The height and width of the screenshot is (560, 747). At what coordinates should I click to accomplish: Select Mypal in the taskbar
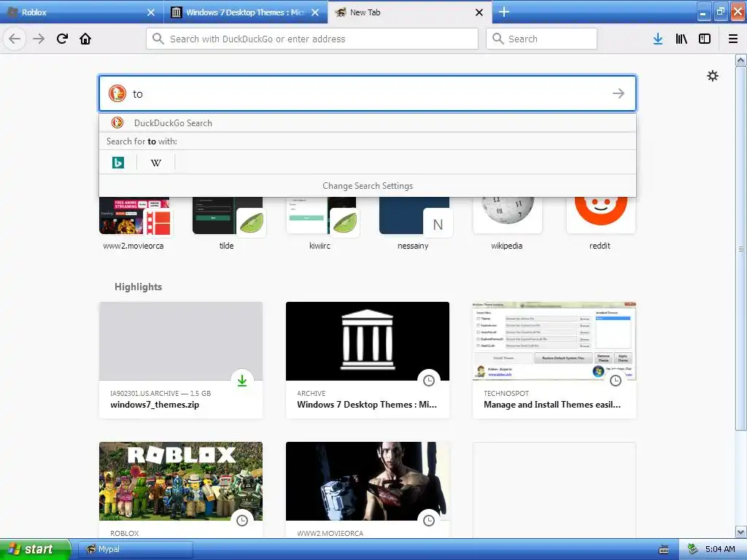(135, 549)
